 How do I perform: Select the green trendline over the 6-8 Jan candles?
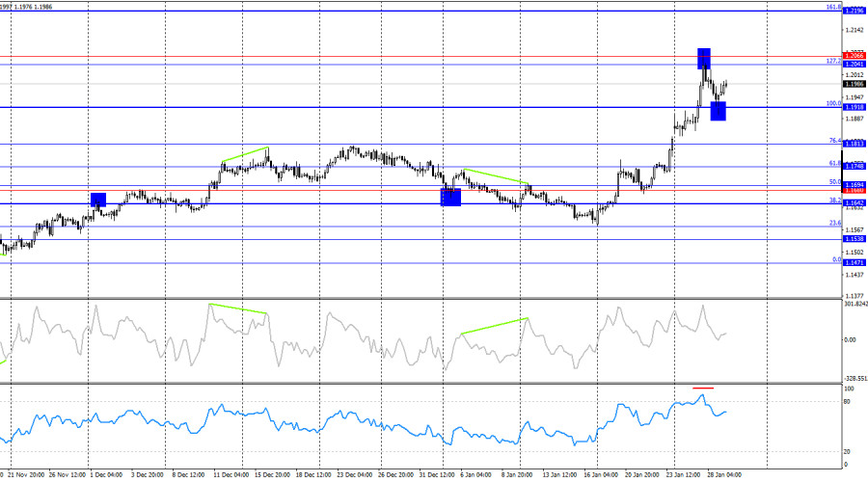497,176
